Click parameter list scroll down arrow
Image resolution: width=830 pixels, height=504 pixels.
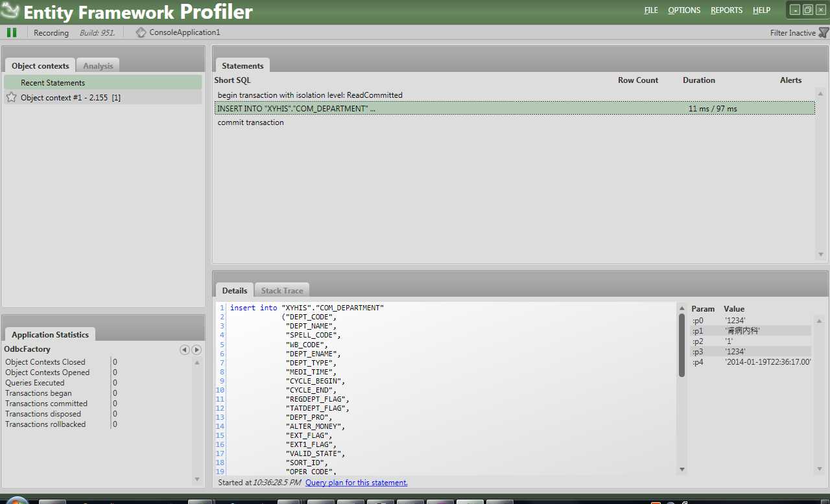(820, 469)
